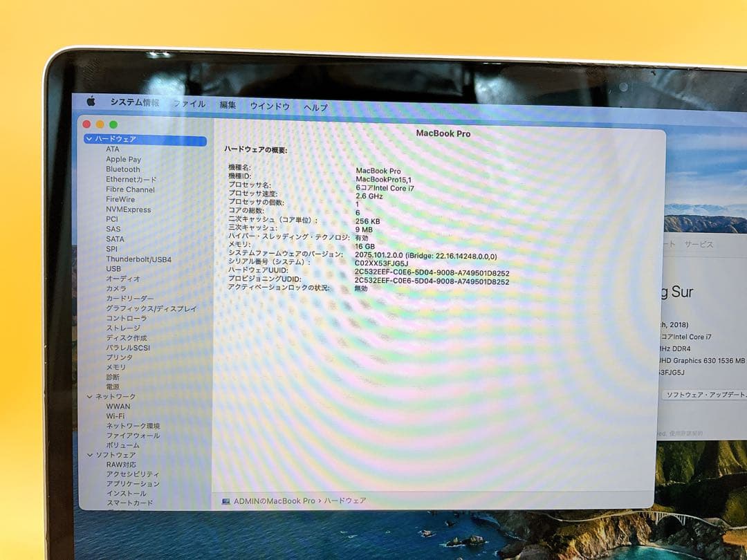747x560 pixels.
Task: Collapse the ハードウェア section
Action: (89, 138)
